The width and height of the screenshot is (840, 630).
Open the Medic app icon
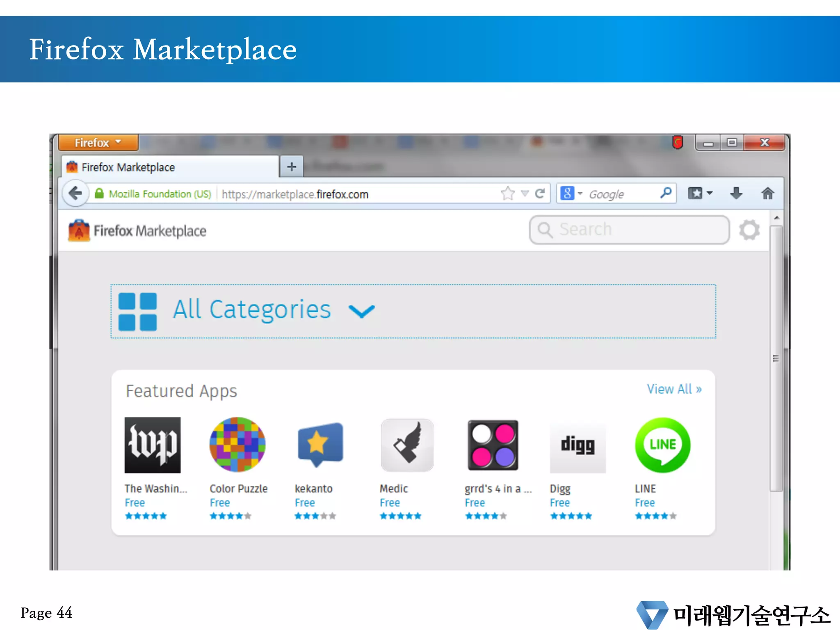point(407,445)
